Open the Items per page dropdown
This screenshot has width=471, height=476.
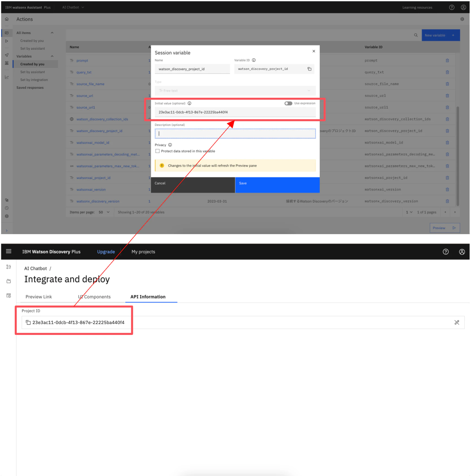pos(104,212)
